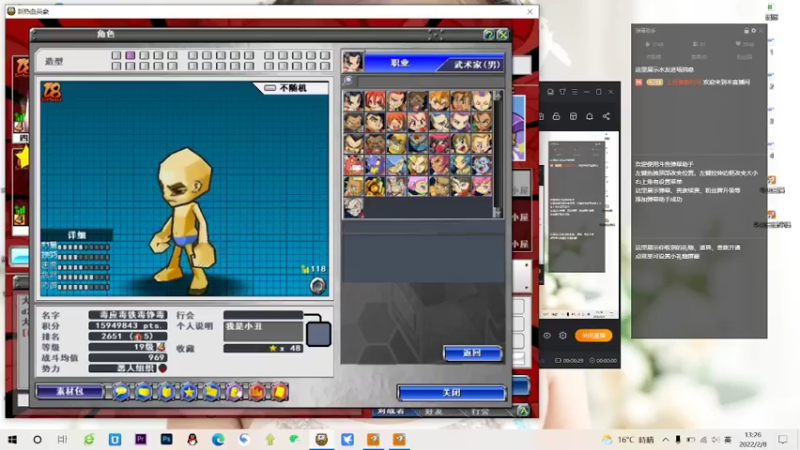
Task: Select the blue star hexagon material icon
Action: pos(189,392)
